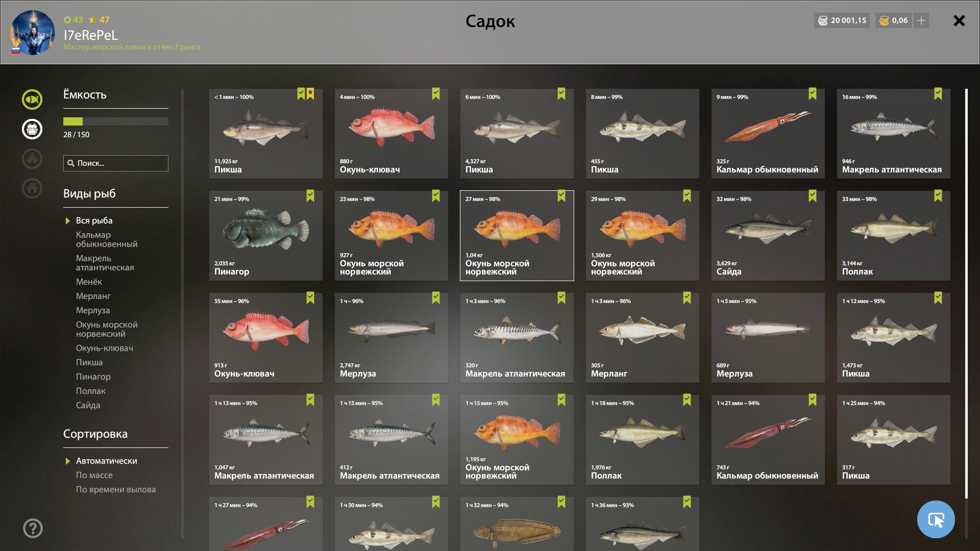Open player avatar profile picture
Screen dimensions: 980x551
[33, 33]
